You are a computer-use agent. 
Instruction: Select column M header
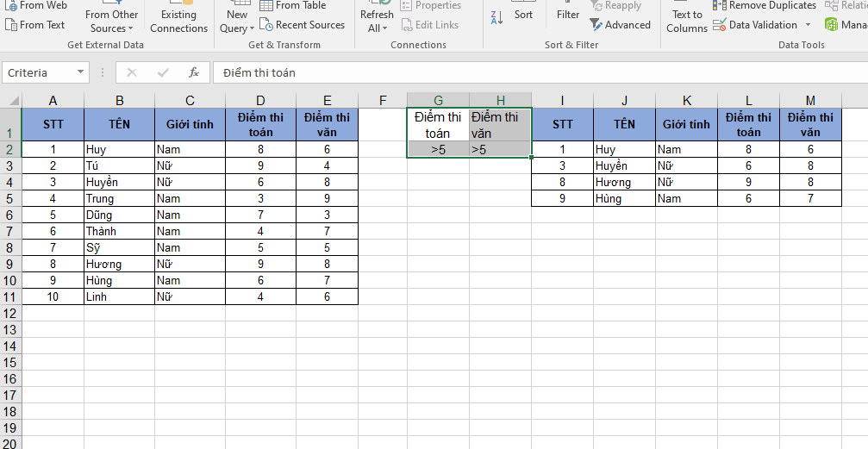810,100
